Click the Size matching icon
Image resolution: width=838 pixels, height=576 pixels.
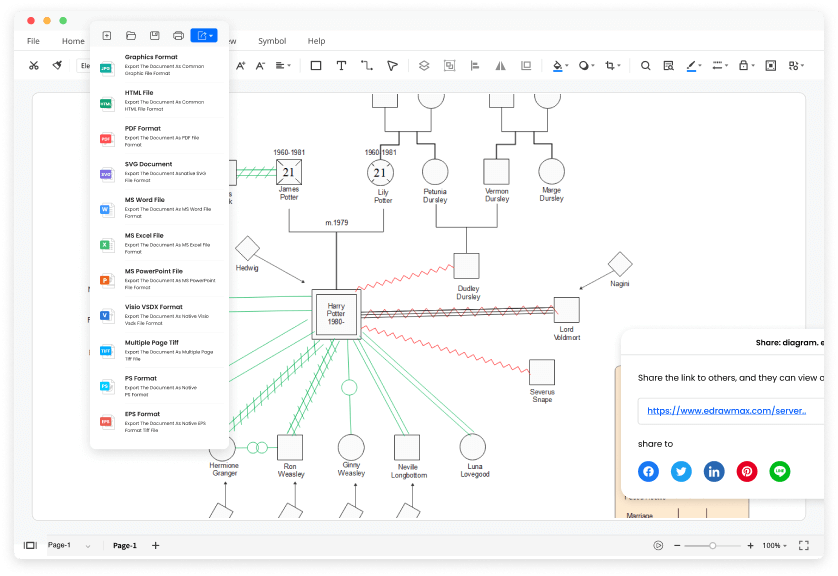click(526, 66)
